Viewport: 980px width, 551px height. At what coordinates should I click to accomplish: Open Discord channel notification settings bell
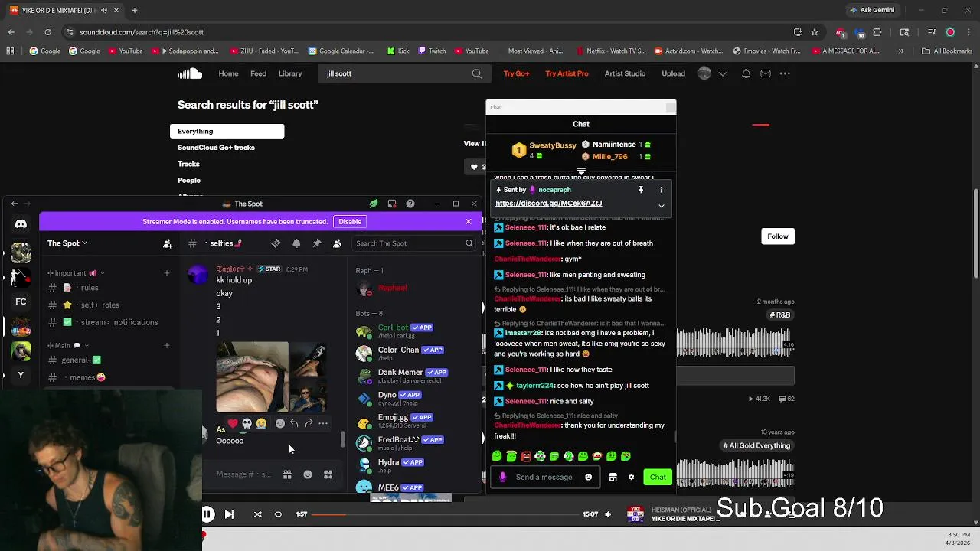click(296, 243)
